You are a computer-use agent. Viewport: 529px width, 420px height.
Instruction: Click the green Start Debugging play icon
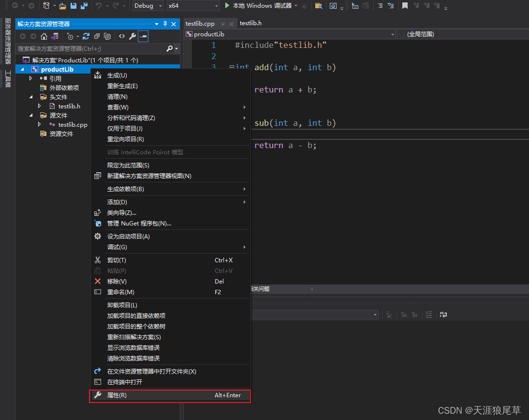(x=227, y=5)
